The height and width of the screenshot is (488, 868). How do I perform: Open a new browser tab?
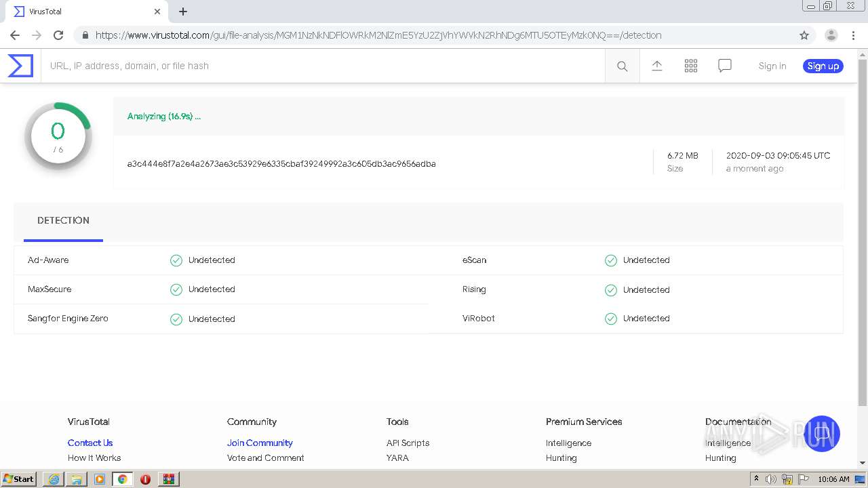click(183, 12)
